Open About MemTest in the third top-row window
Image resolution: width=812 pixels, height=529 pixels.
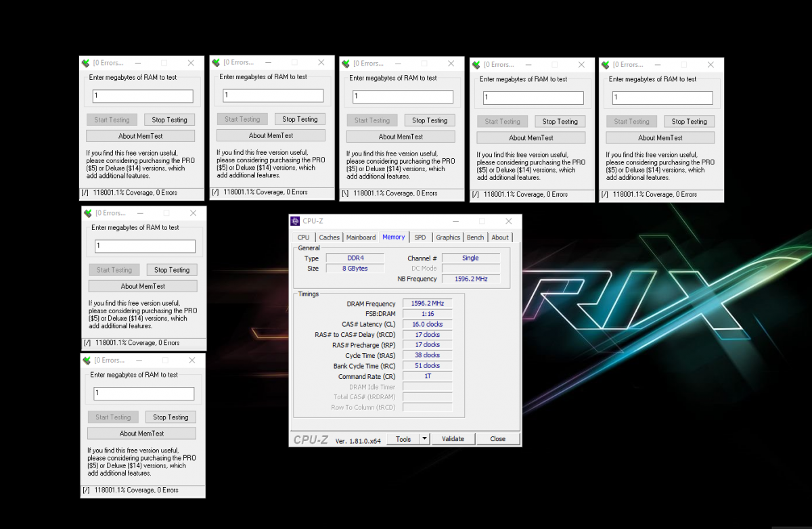click(401, 137)
